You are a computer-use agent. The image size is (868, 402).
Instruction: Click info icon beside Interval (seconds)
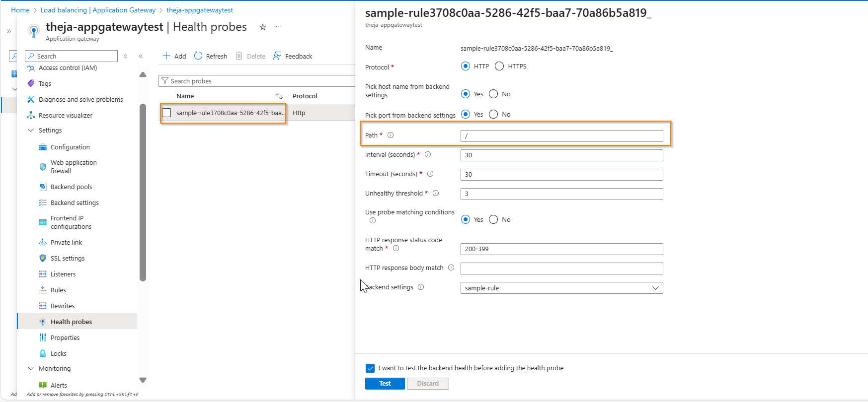[428, 154]
